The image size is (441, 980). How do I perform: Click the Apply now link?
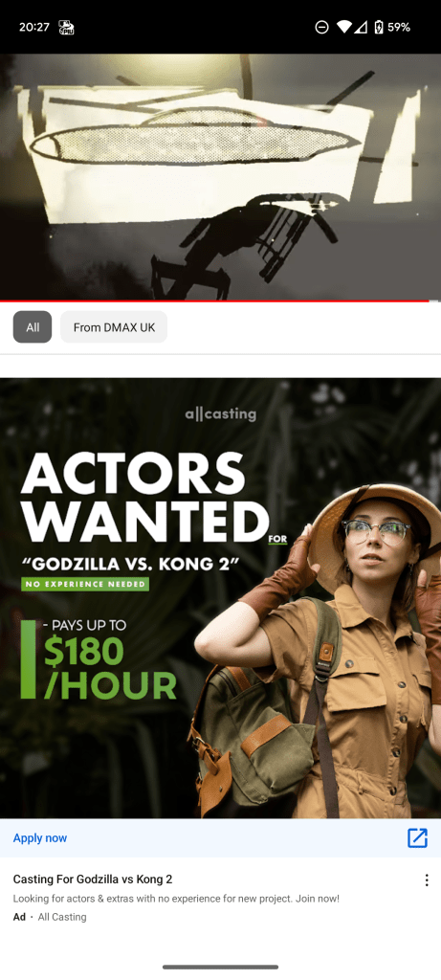(40, 838)
